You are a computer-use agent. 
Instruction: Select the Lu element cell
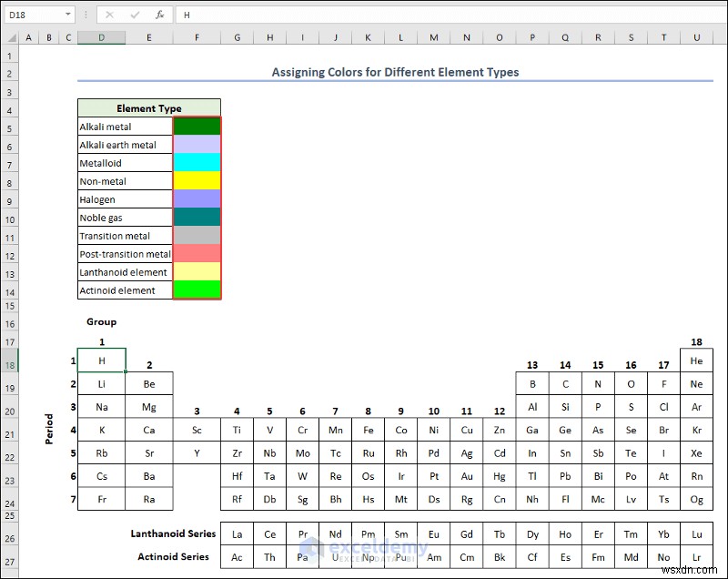[x=696, y=534]
